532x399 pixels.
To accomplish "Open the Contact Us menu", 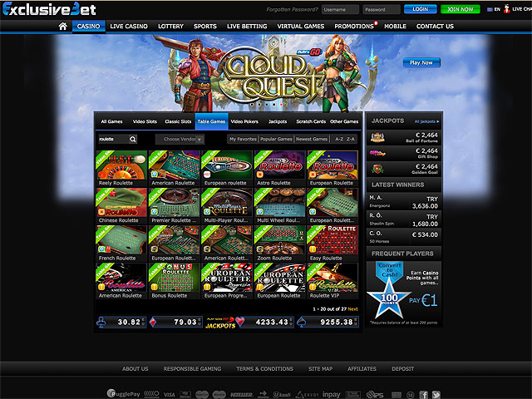I will coord(435,26).
